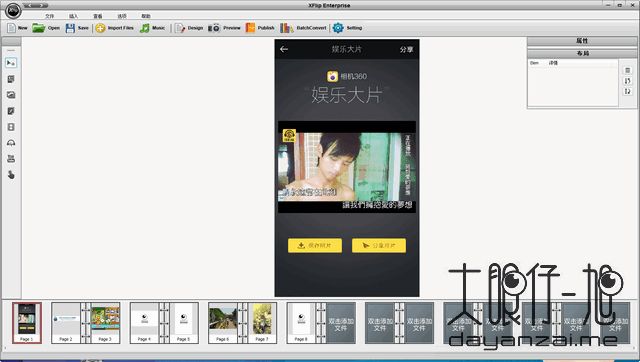Screen dimensions: 640x362
Task: Click the 分享 share link in preview header
Action: pos(406,49)
